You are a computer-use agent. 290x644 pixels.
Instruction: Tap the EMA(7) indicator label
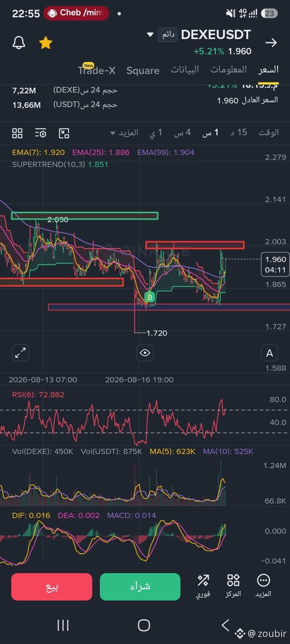38,152
